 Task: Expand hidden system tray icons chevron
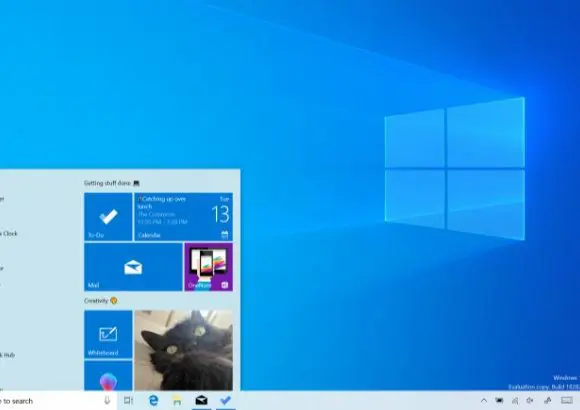pos(484,400)
